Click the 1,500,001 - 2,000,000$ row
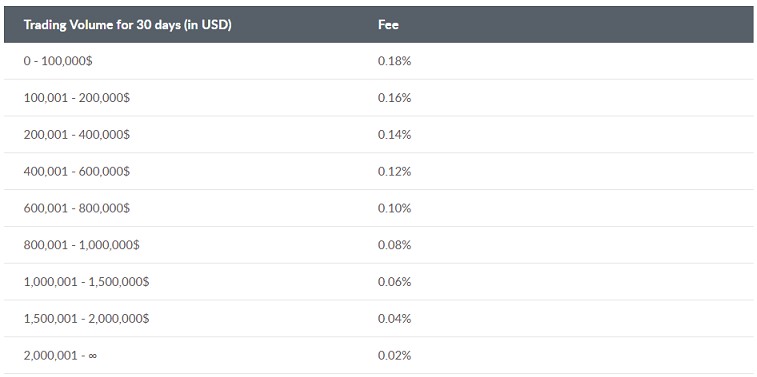This screenshot has width=757, height=377. pos(378,319)
